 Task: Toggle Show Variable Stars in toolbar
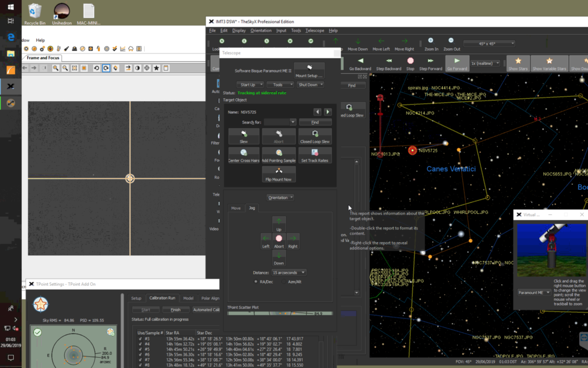(x=549, y=63)
